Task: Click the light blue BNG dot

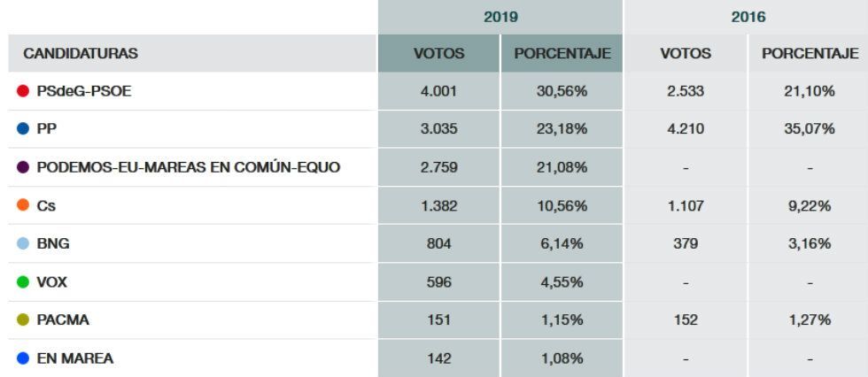Action: coord(23,243)
